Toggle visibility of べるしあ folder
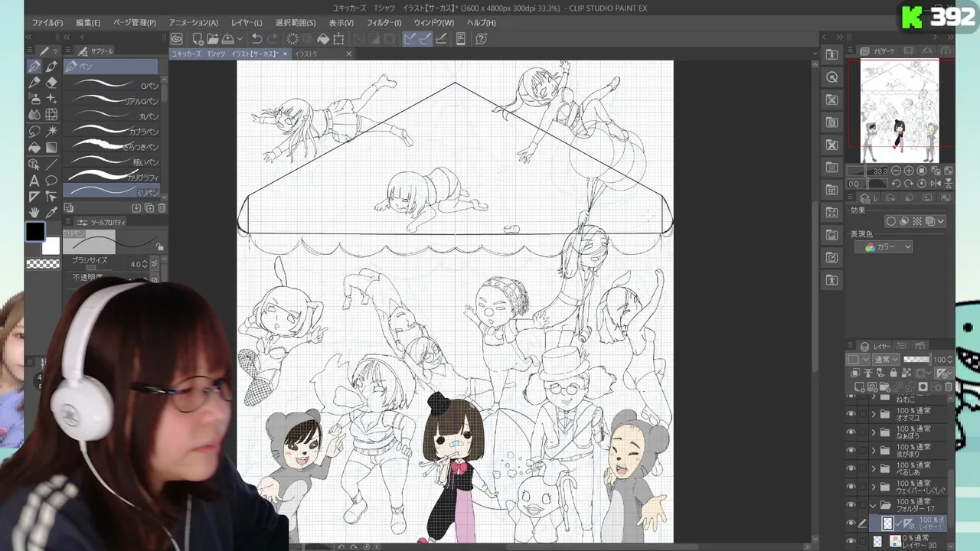 click(x=851, y=468)
